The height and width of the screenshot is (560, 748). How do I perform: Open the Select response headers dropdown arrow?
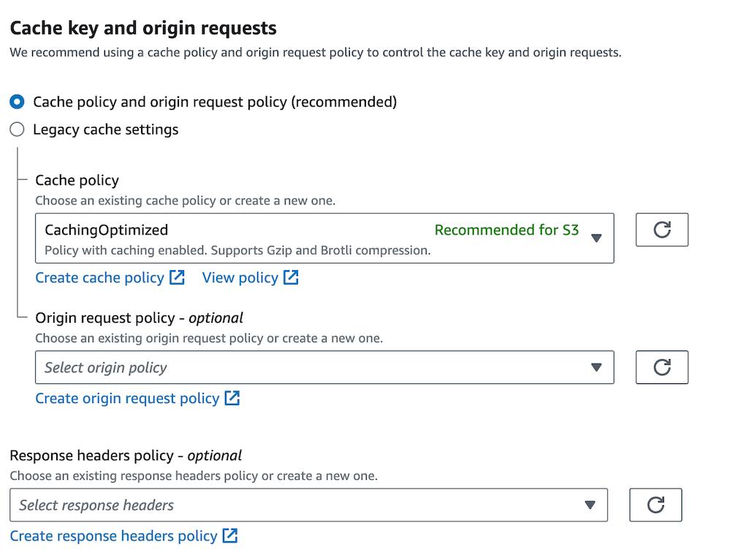(x=590, y=505)
